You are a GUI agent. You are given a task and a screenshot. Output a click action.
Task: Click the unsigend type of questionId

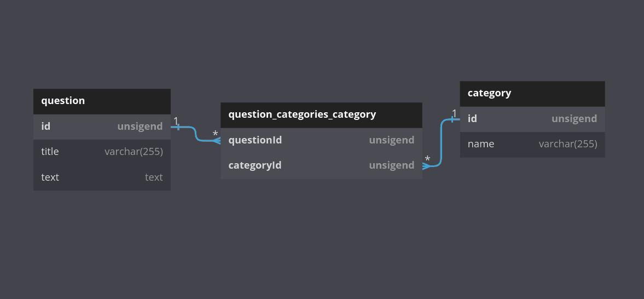coord(391,140)
